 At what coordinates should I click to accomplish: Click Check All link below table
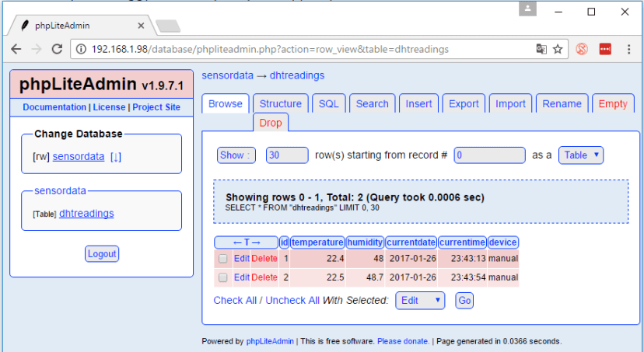coord(234,300)
